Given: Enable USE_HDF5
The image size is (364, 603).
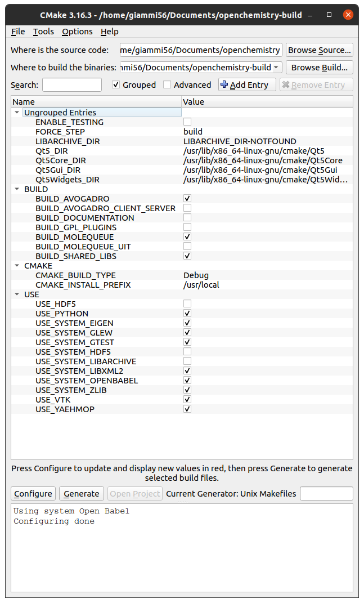Looking at the screenshot, I should 187,303.
